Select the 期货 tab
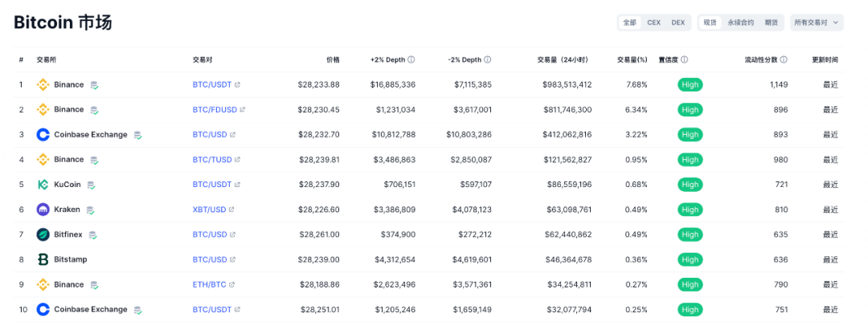This screenshot has width=868, height=334. point(771,22)
